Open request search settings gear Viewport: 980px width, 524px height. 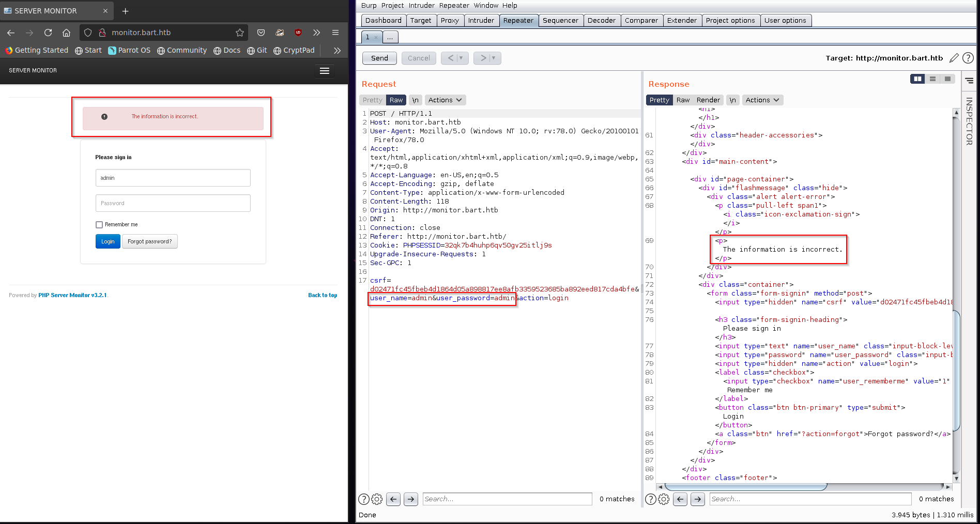click(377, 499)
